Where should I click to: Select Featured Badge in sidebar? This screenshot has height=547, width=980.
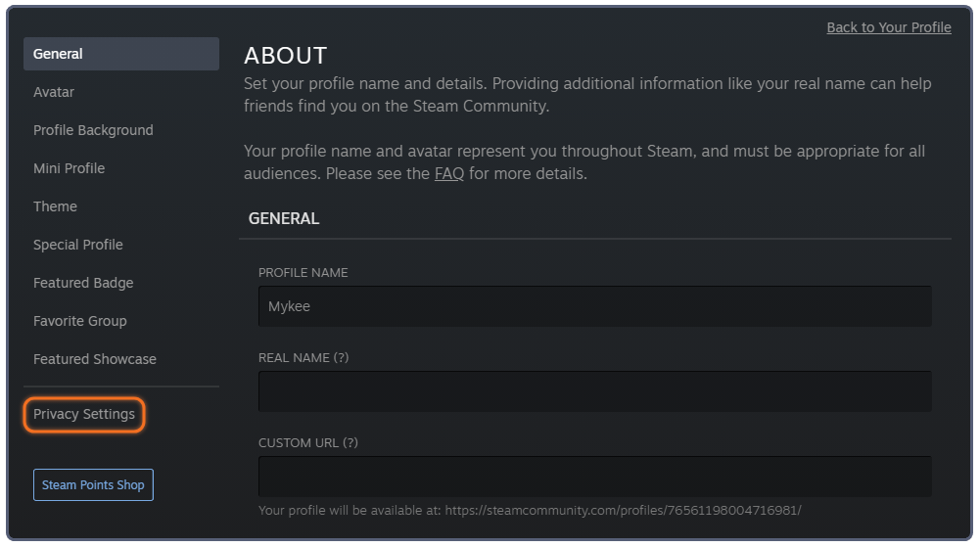(x=83, y=282)
